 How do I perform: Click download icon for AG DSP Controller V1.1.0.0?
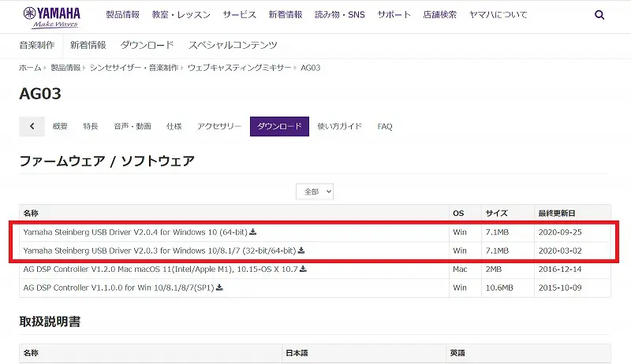click(x=219, y=288)
